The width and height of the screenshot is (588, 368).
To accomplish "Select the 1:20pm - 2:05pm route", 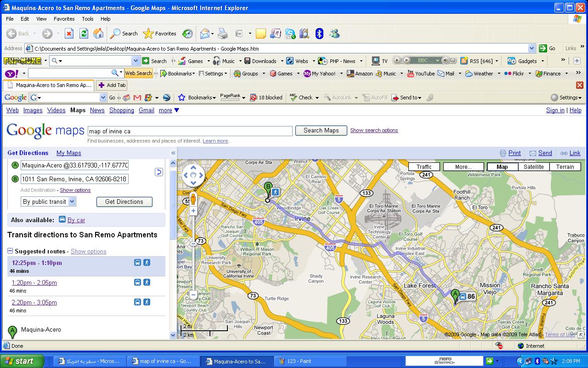I will click(34, 282).
